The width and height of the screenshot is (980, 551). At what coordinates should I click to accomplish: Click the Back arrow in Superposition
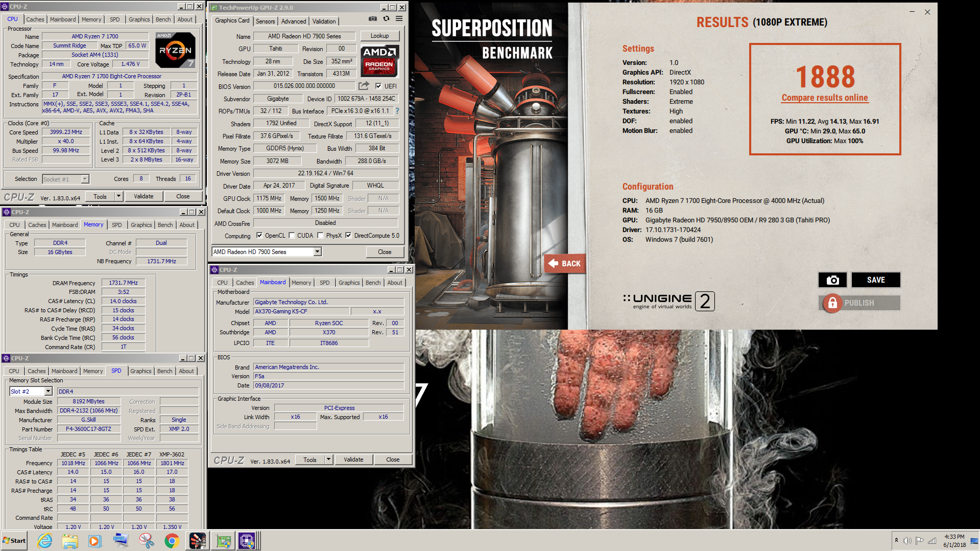tap(564, 264)
